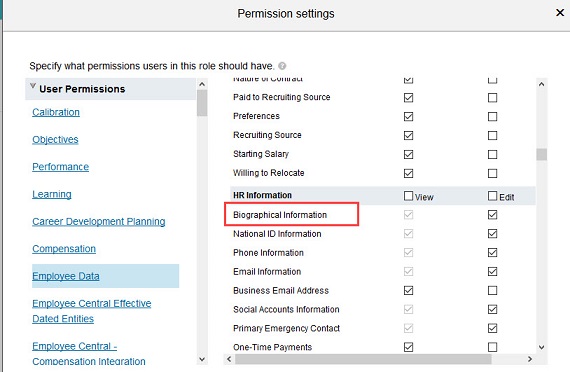
Task: Click left panel scroll down arrow
Action: click(202, 359)
